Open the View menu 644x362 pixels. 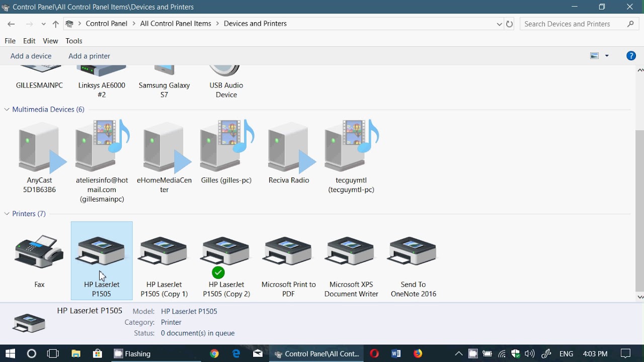[x=50, y=41]
